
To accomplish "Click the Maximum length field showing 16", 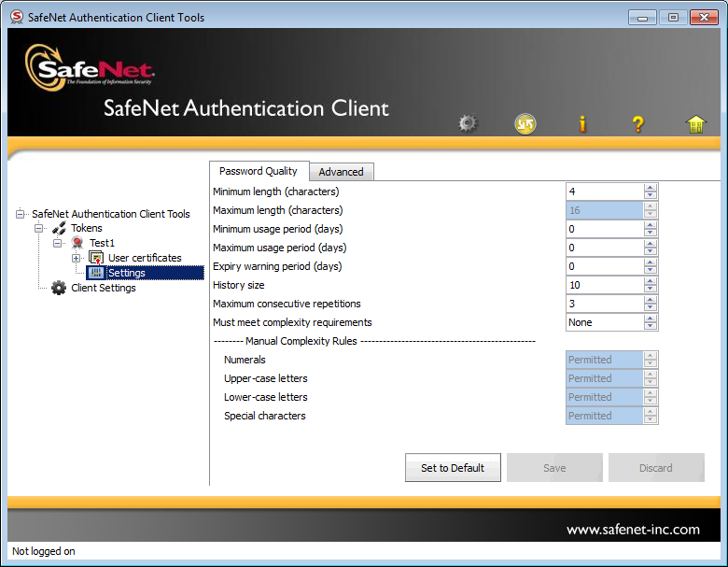I will (605, 210).
